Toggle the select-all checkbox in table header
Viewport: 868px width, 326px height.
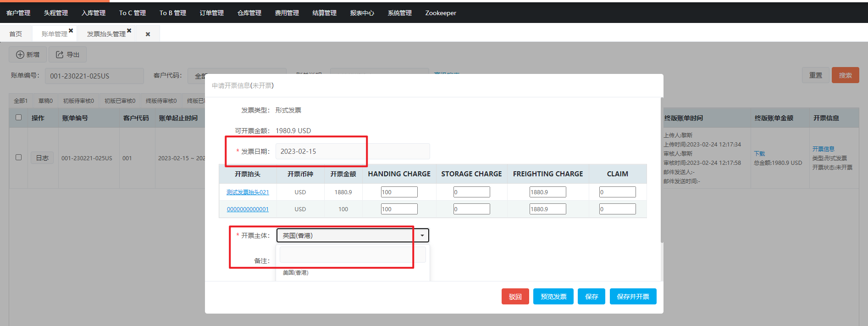(19, 118)
